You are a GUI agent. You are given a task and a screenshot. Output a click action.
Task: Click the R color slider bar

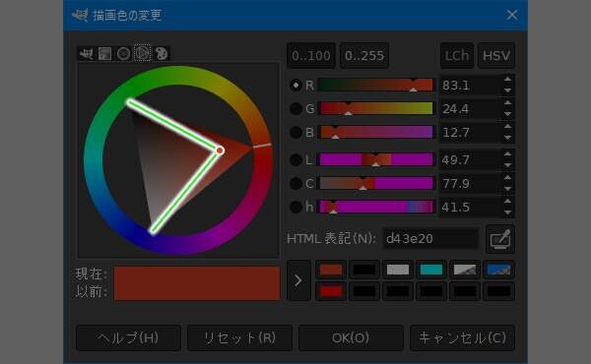click(x=376, y=85)
